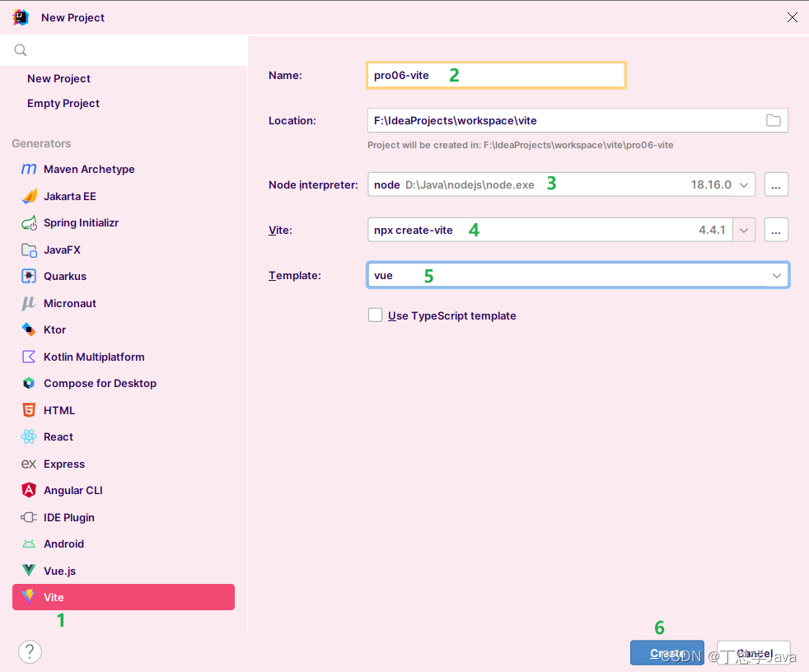Choose the Kotlin Multiplatform generator
The width and height of the screenshot is (809, 672).
point(94,357)
